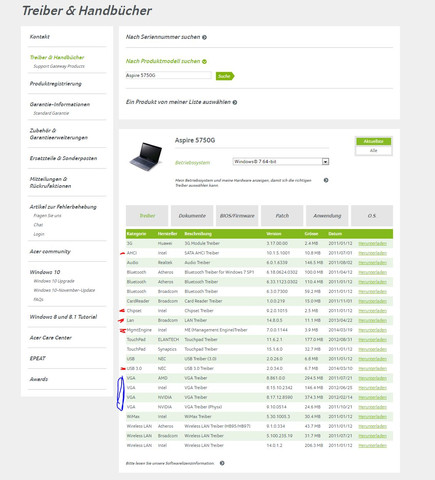
Task: Open the BIOS/Firmware tab
Action: click(x=237, y=216)
